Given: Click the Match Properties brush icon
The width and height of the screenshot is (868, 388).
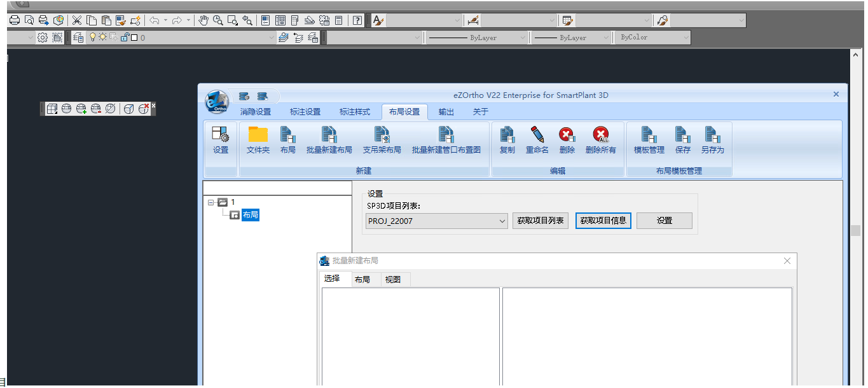Looking at the screenshot, I should pyautogui.click(x=121, y=20).
